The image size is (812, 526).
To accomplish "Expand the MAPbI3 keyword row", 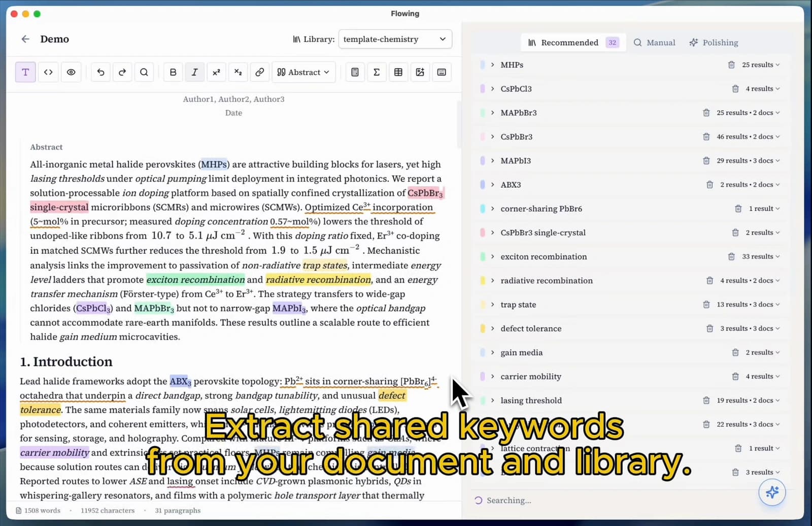I will coord(492,160).
